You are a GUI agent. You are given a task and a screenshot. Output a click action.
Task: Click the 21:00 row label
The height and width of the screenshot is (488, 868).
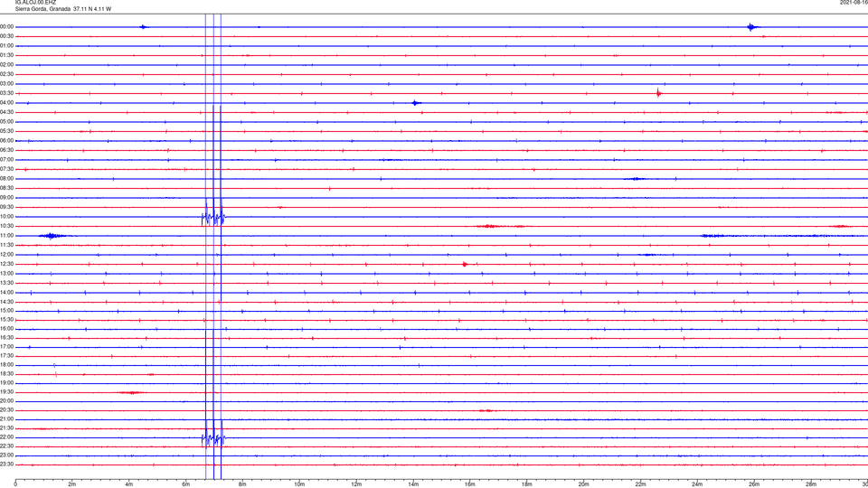point(6,419)
